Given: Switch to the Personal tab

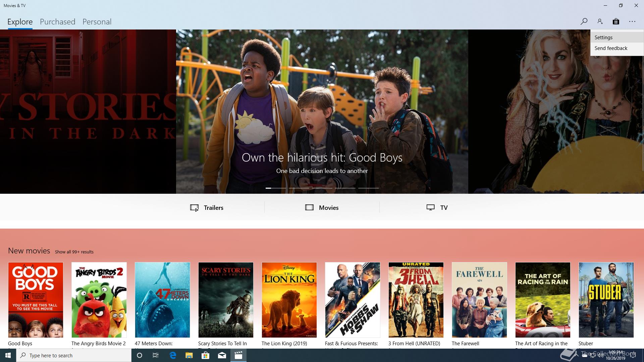Looking at the screenshot, I should point(97,22).
